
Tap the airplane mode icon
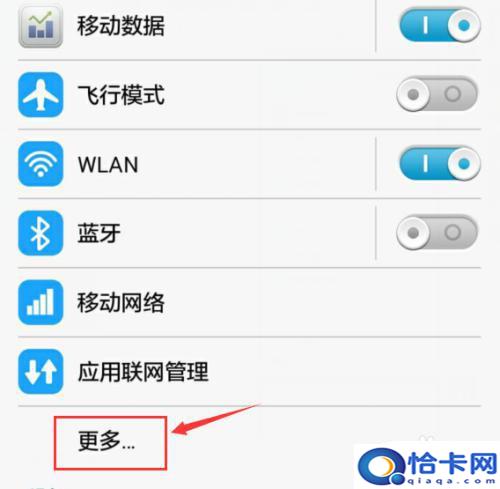[x=40, y=95]
